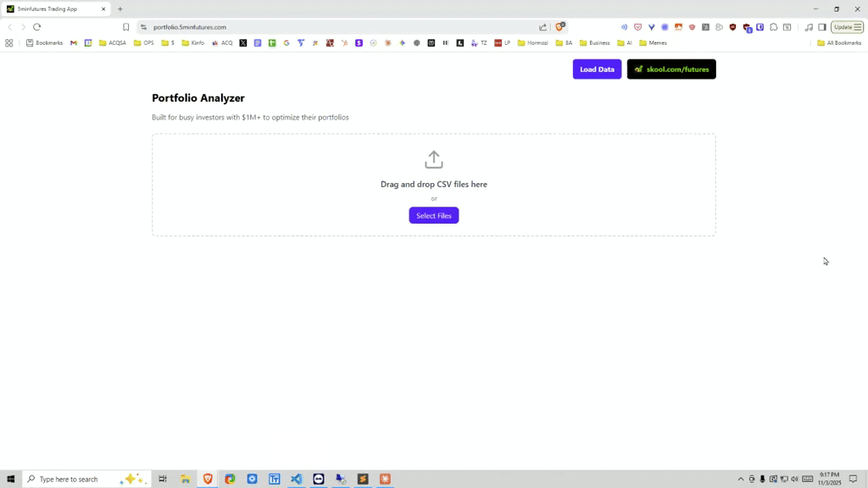This screenshot has height=488, width=868.
Task: Open the apps grid icon in bookmarks bar
Action: coord(8,42)
